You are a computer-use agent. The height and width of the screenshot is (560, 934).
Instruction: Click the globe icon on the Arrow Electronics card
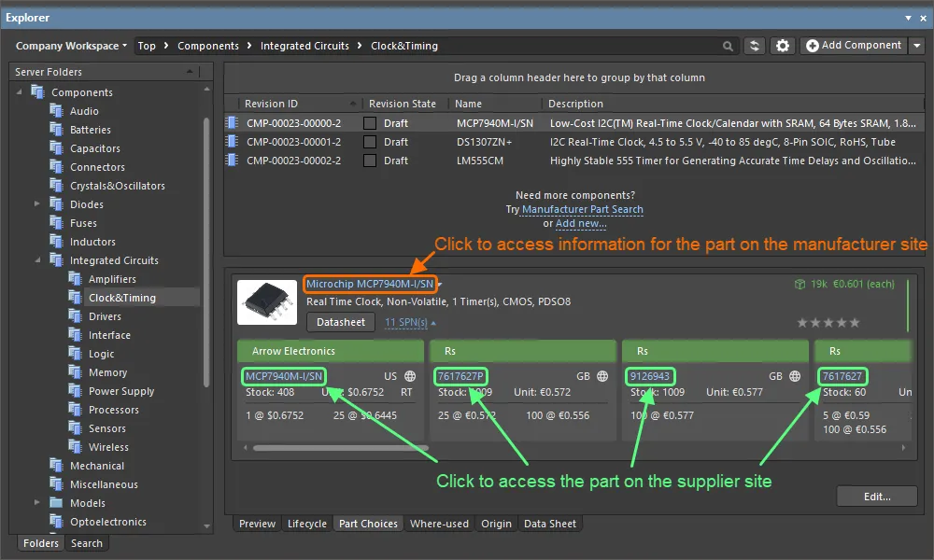410,376
